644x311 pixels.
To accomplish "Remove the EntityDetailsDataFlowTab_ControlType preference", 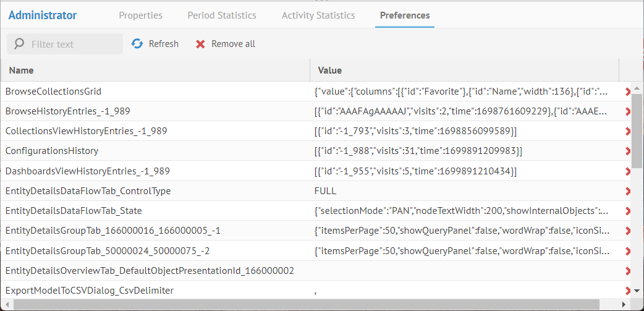I will point(628,191).
